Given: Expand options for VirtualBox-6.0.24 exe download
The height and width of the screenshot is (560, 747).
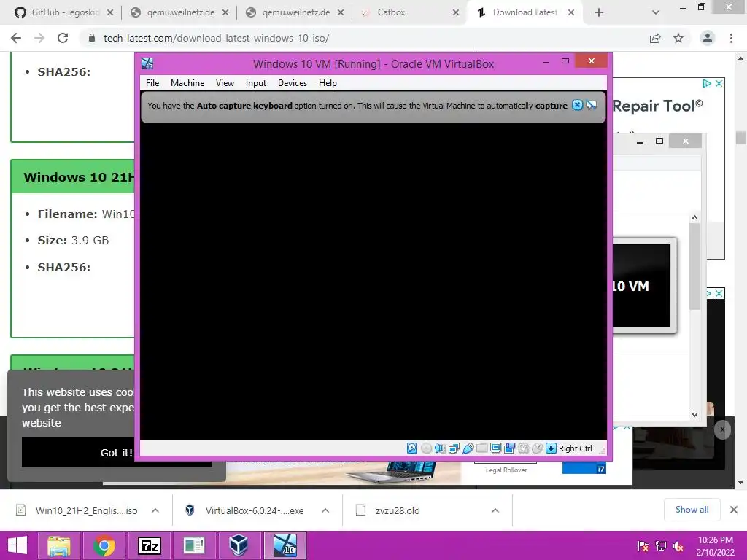Looking at the screenshot, I should click(x=325, y=510).
